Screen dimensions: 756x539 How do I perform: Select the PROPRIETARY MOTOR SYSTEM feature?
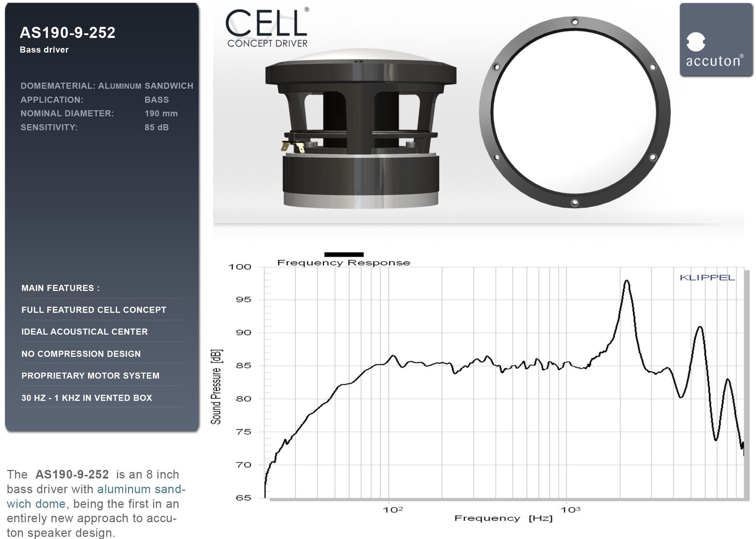(x=90, y=376)
